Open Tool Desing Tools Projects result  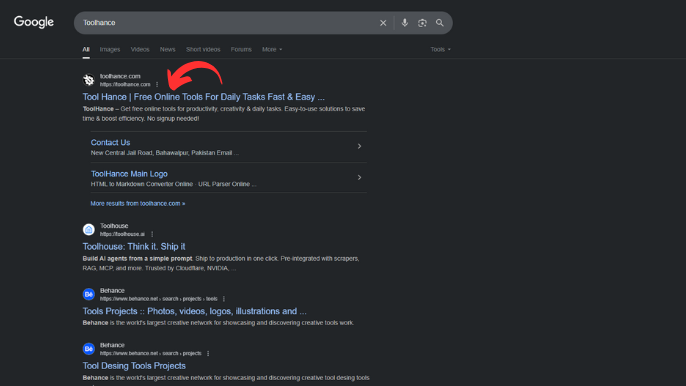coord(134,366)
